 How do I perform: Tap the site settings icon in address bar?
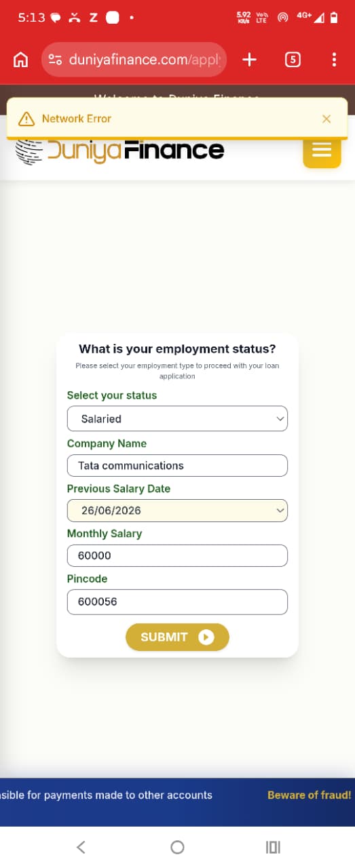point(56,60)
